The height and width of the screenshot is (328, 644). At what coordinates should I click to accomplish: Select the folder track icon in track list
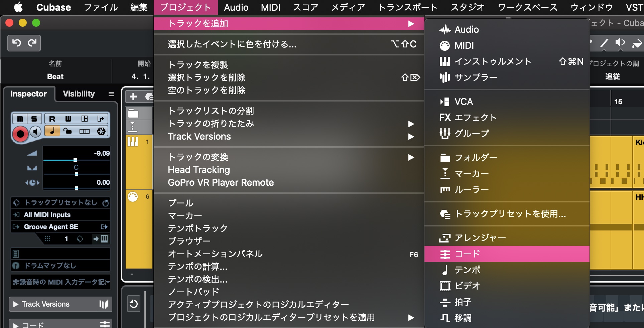pos(133,114)
